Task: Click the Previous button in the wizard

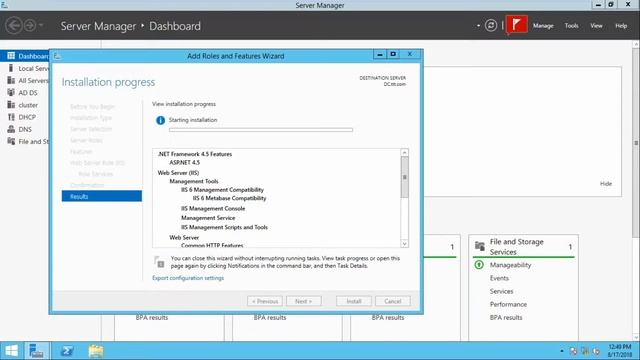Action: [265, 301]
